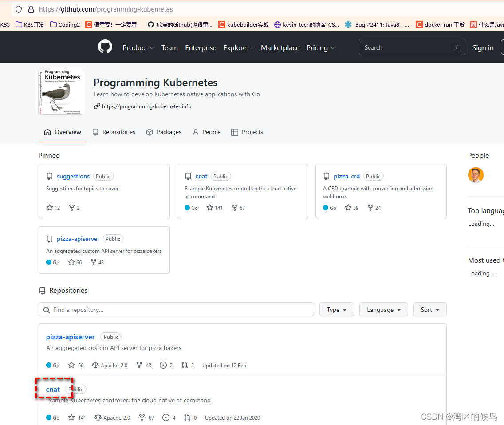Select the Overview tab
This screenshot has width=504, height=425.
coord(63,132)
